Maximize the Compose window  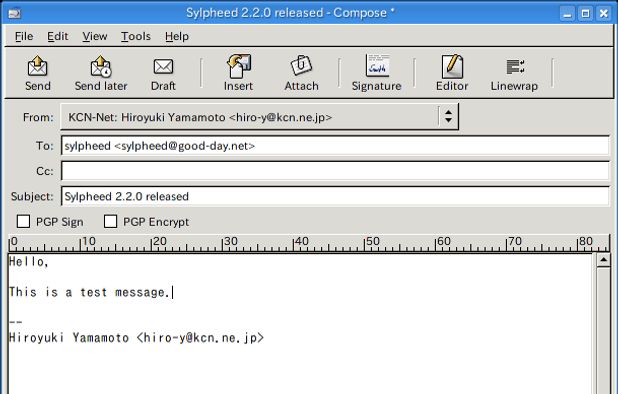click(x=586, y=14)
